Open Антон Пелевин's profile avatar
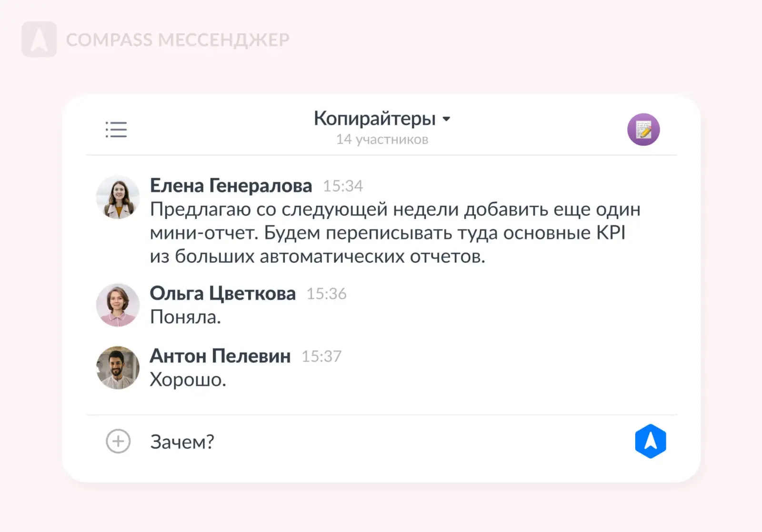The width and height of the screenshot is (762, 532). coord(118,368)
